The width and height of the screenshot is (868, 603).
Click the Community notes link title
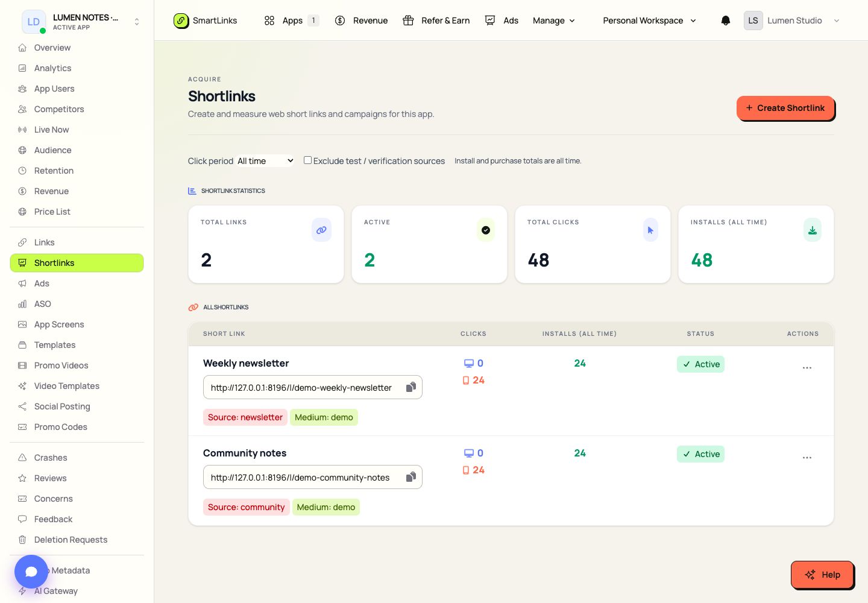pos(245,453)
